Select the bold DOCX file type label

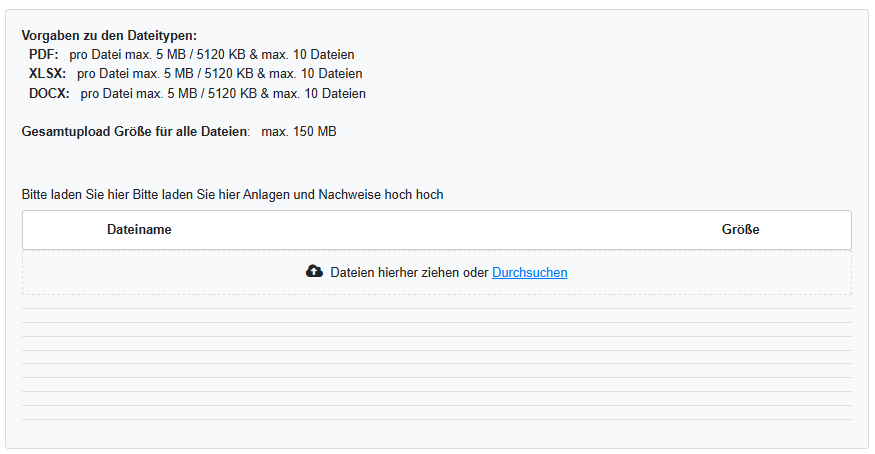point(50,94)
